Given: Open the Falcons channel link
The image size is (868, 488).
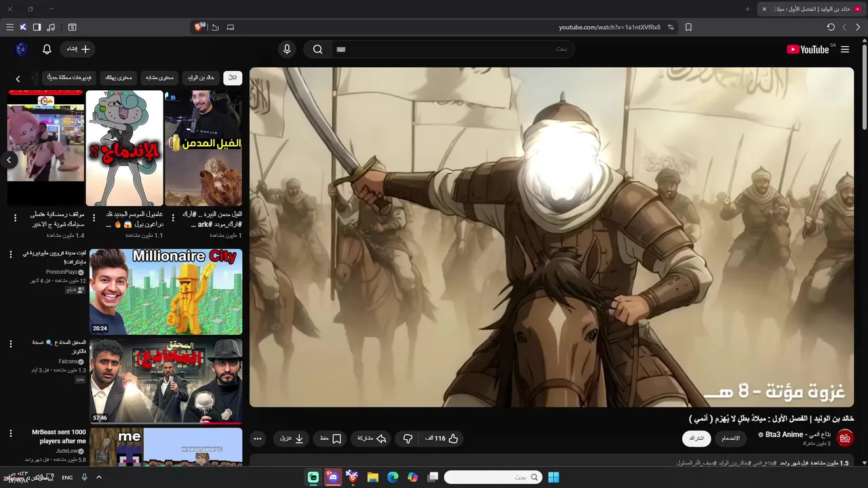Looking at the screenshot, I should 68,361.
